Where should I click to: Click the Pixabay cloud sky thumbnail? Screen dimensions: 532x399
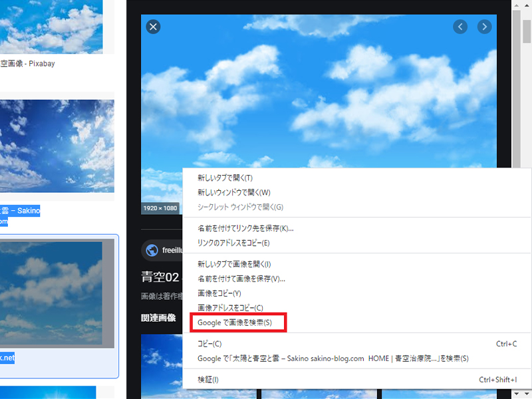(x=51, y=27)
